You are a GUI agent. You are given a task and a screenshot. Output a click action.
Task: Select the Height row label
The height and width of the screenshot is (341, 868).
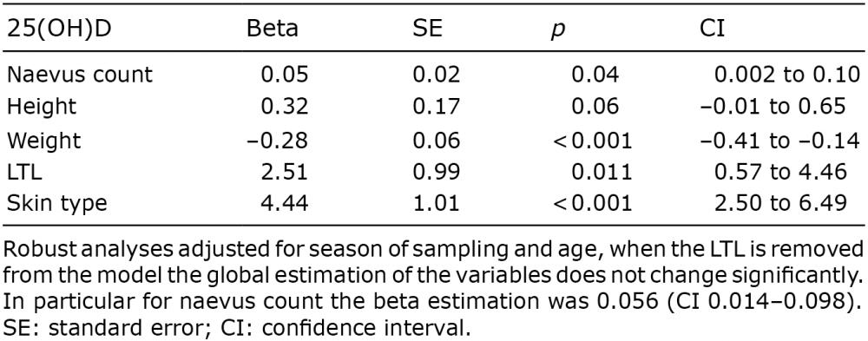pyautogui.click(x=42, y=107)
